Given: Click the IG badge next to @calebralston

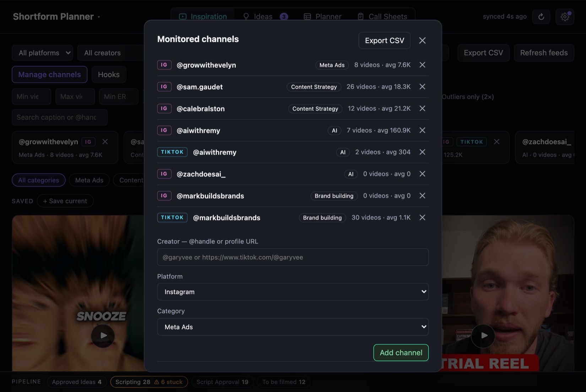Looking at the screenshot, I should point(164,109).
